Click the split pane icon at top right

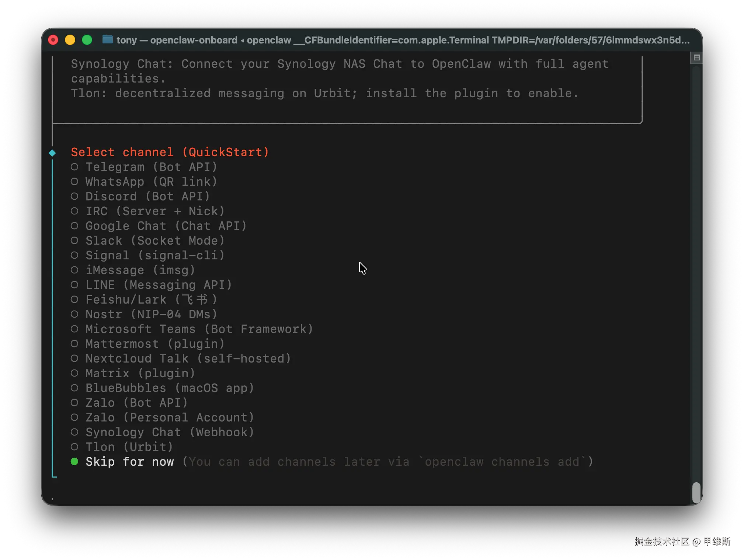(696, 57)
